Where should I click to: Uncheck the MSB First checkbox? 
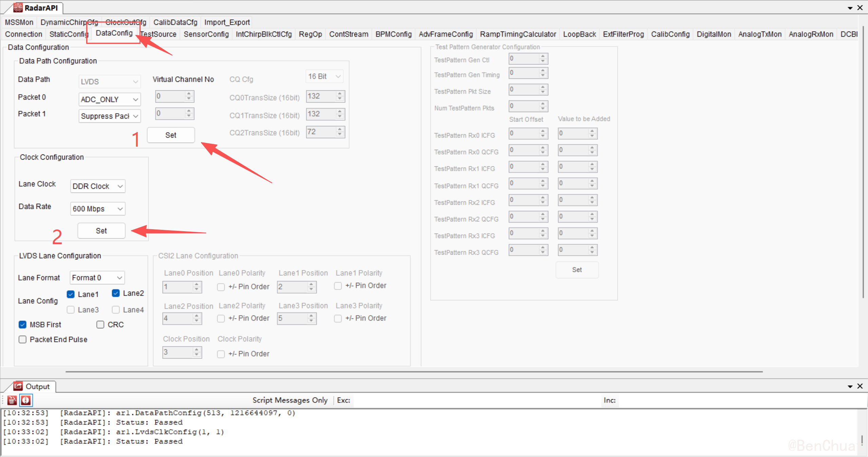click(x=22, y=325)
